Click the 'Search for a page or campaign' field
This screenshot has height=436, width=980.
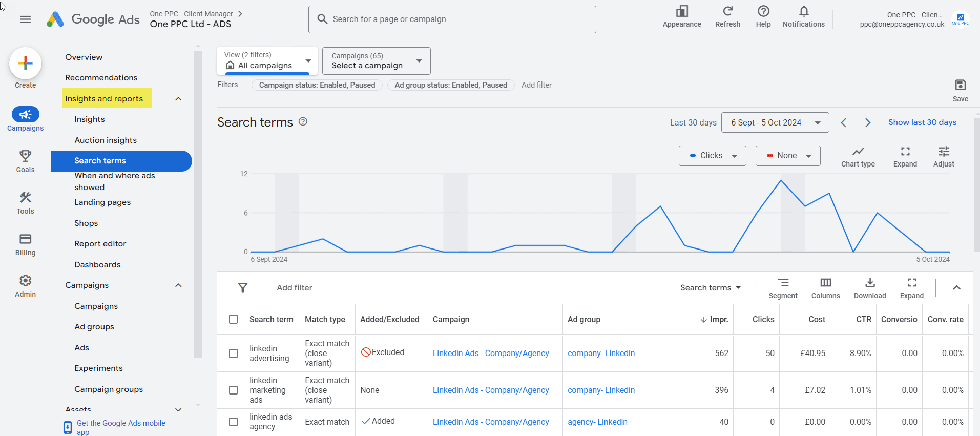click(x=452, y=19)
